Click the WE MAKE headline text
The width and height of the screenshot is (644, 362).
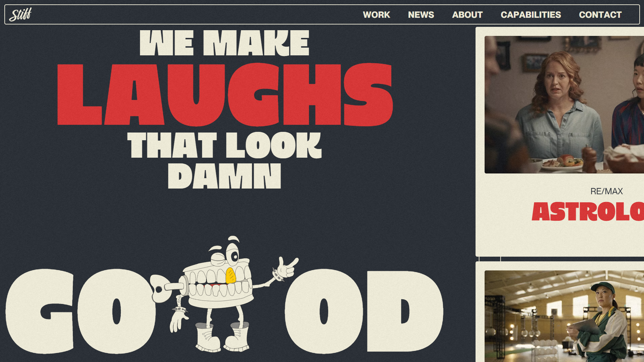point(224,43)
